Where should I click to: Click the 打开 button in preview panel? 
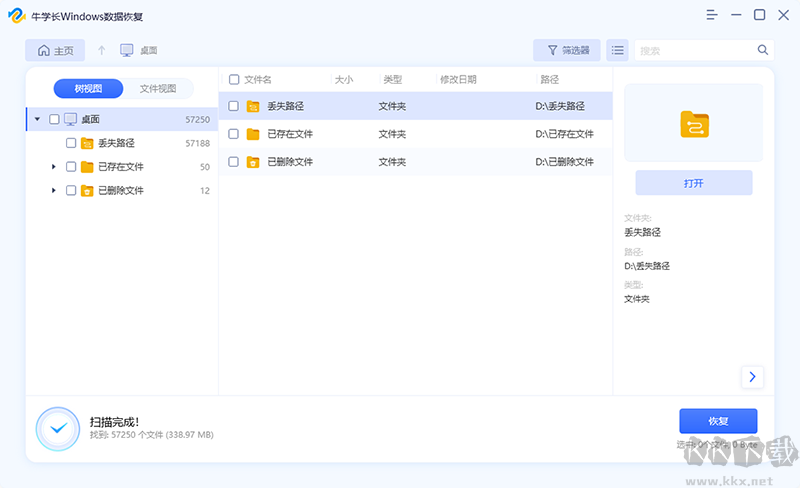click(x=693, y=183)
